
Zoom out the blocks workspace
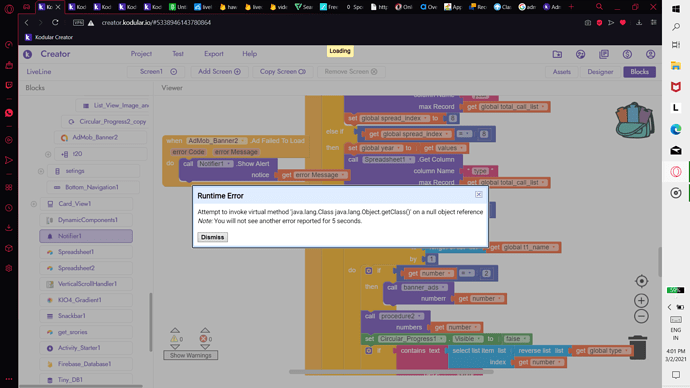point(642,316)
